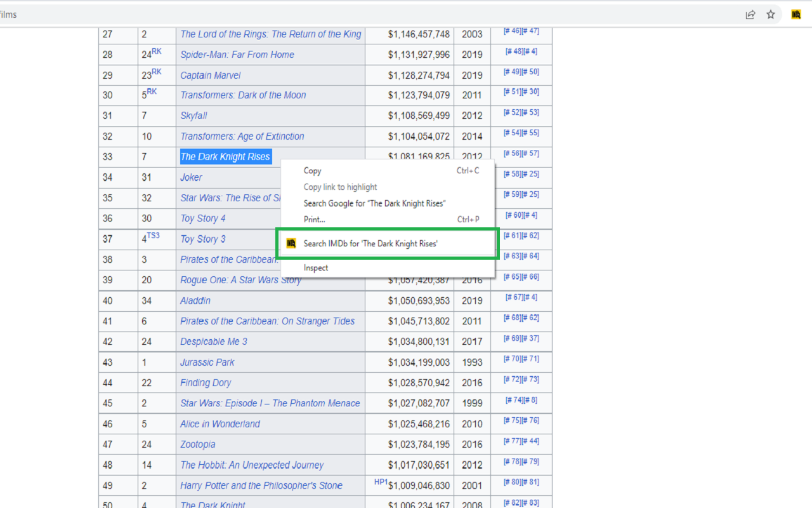Screen dimensions: 812x508
Task: Open the Toy Story 3 link
Action: click(x=203, y=239)
